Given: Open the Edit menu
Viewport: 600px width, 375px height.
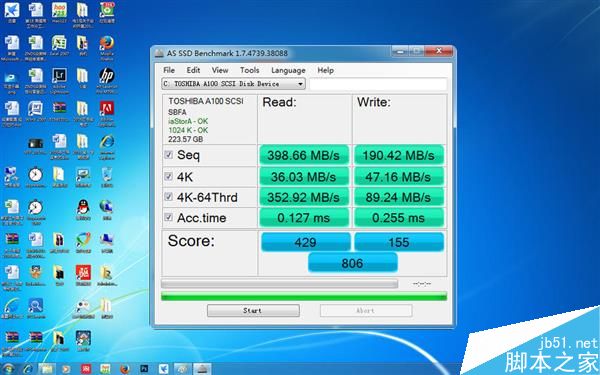Looking at the screenshot, I should (x=193, y=70).
